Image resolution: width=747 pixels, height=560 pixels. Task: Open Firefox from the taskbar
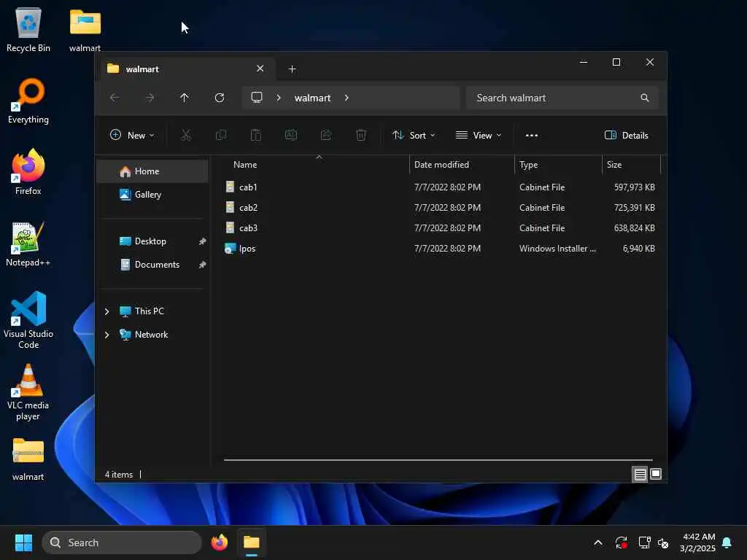[220, 542]
